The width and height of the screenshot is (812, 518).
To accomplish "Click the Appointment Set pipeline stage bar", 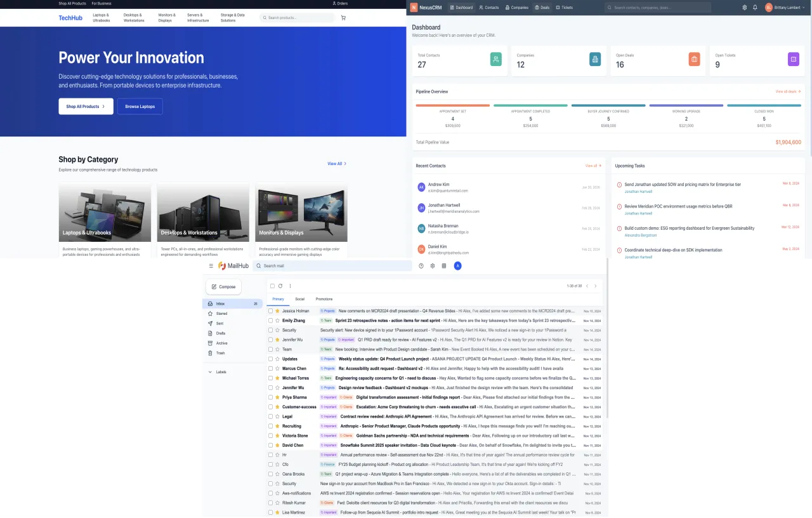I will click(x=453, y=105).
